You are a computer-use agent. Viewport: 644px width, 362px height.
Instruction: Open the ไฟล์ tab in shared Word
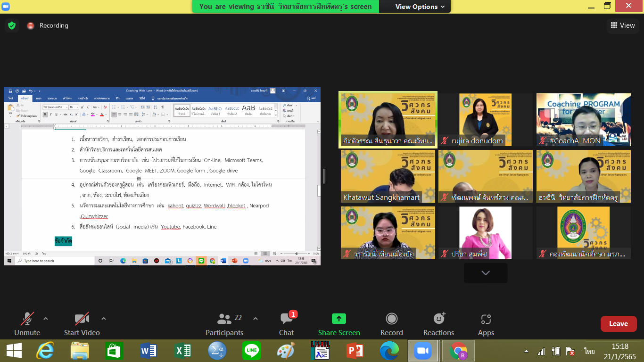[10, 98]
